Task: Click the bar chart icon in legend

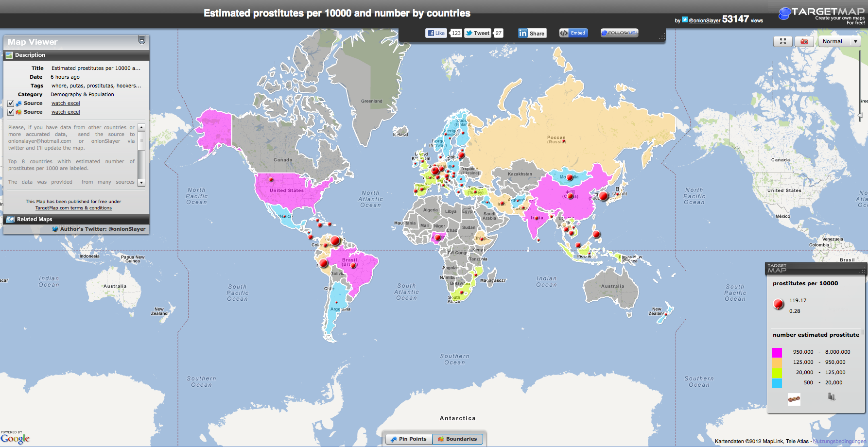Action: pyautogui.click(x=831, y=397)
